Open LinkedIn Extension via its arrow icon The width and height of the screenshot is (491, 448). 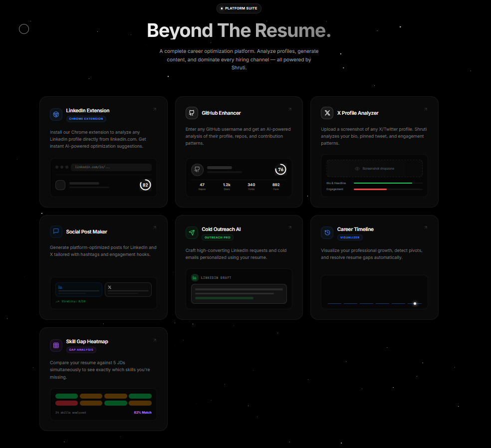155,109
